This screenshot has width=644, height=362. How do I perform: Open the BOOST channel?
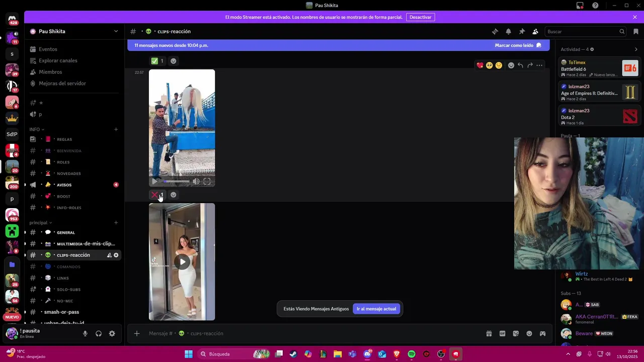click(x=74, y=196)
